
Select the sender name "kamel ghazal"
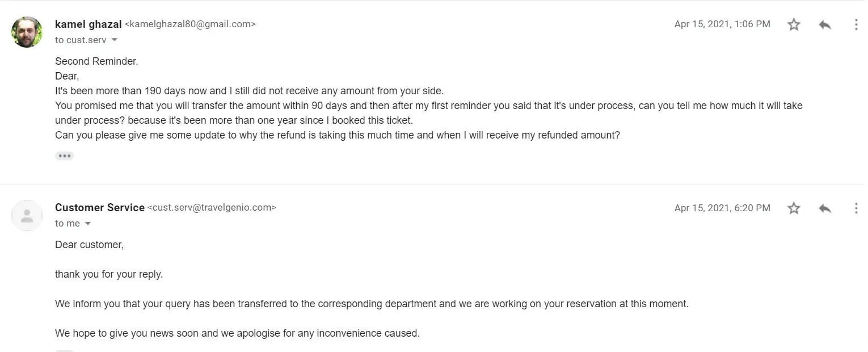(88, 24)
